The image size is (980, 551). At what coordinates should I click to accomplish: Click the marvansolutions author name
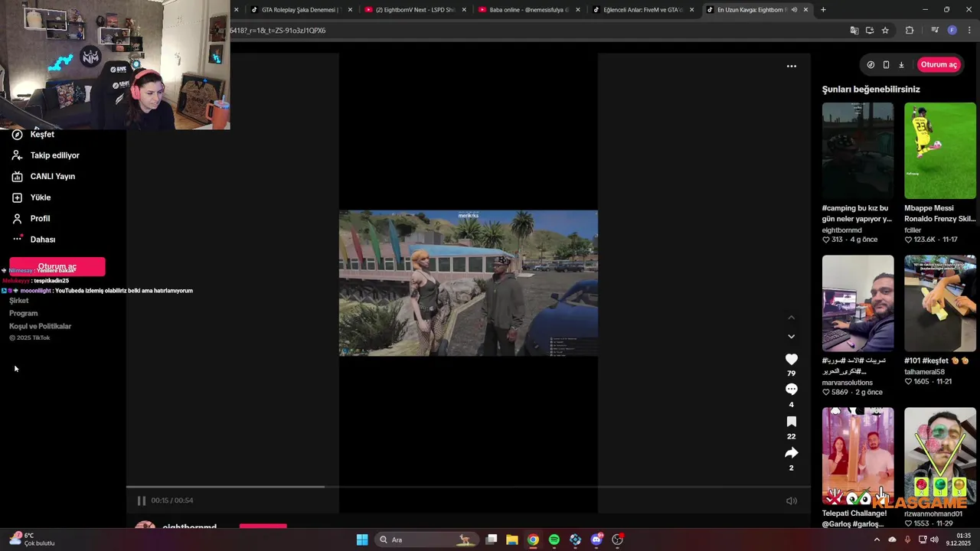[x=848, y=383]
